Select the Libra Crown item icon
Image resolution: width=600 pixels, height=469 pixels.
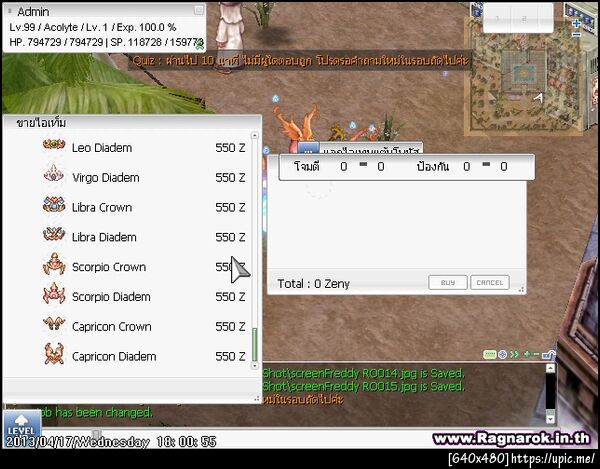tap(54, 205)
